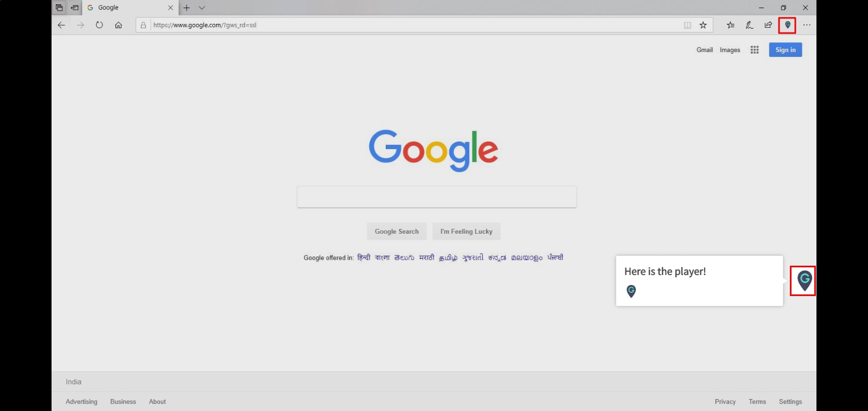The height and width of the screenshot is (411, 868).
Task: Open the location pin extension in toolbar
Action: point(787,25)
